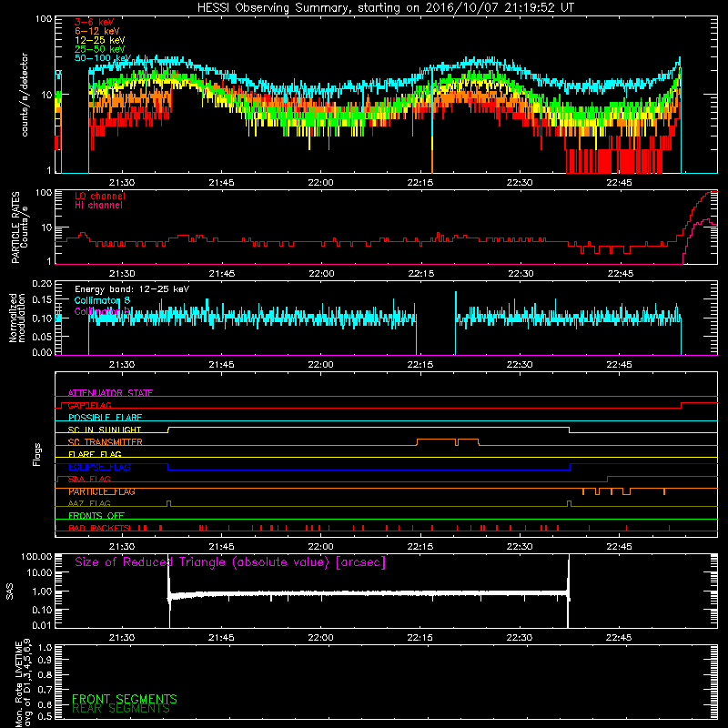Click the HESSI Observing Summary title text
The image size is (728, 728).
click(385, 8)
